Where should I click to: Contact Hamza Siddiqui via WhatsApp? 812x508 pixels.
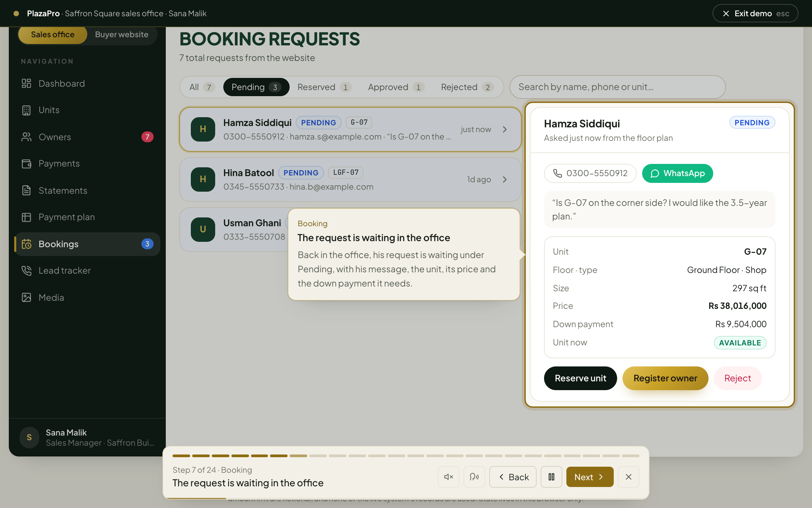tap(677, 173)
